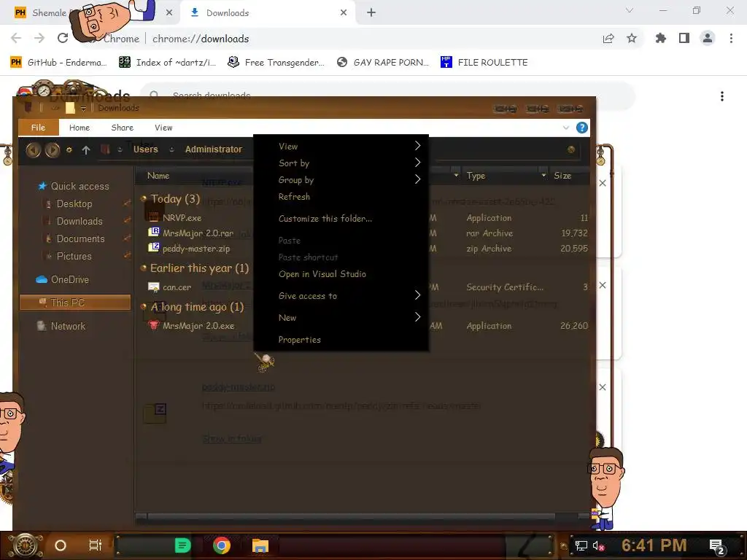Open Task View on the taskbar
Image resolution: width=747 pixels, height=560 pixels.
[x=96, y=545]
